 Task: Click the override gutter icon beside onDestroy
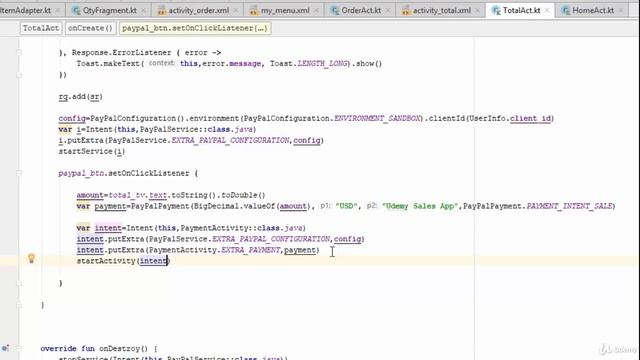[5, 348]
